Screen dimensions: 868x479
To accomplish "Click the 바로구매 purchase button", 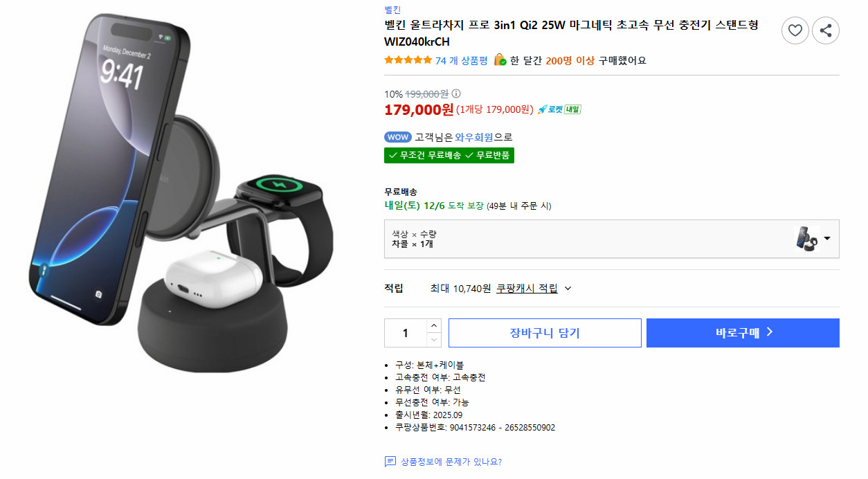I will [x=742, y=333].
